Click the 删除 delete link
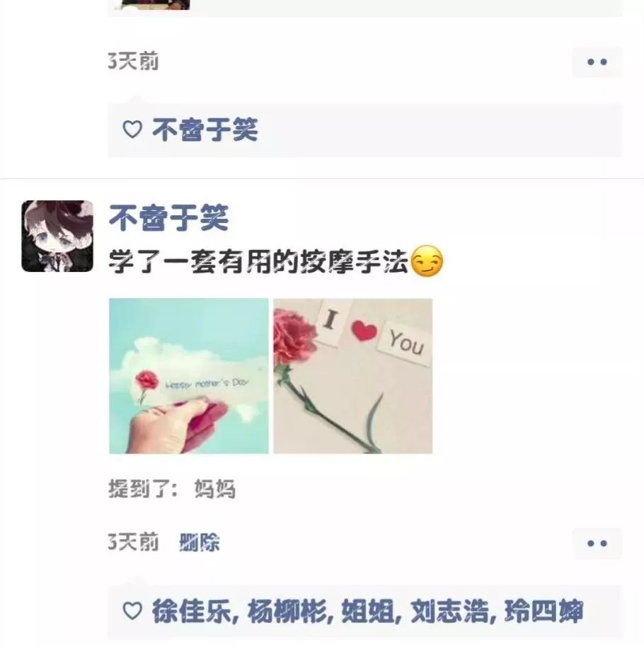644x645 pixels. (x=200, y=542)
